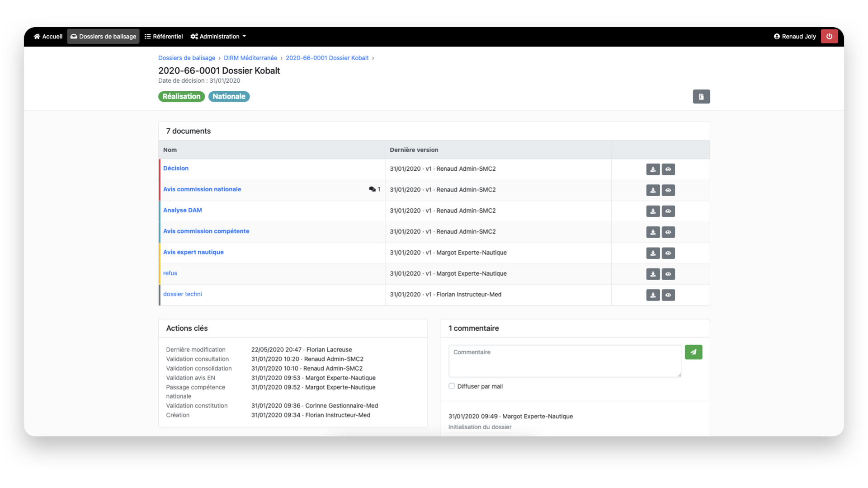Screen dimensions: 868x488
Task: Open DIRM Méditerranée breadcrumb link
Action: point(250,58)
